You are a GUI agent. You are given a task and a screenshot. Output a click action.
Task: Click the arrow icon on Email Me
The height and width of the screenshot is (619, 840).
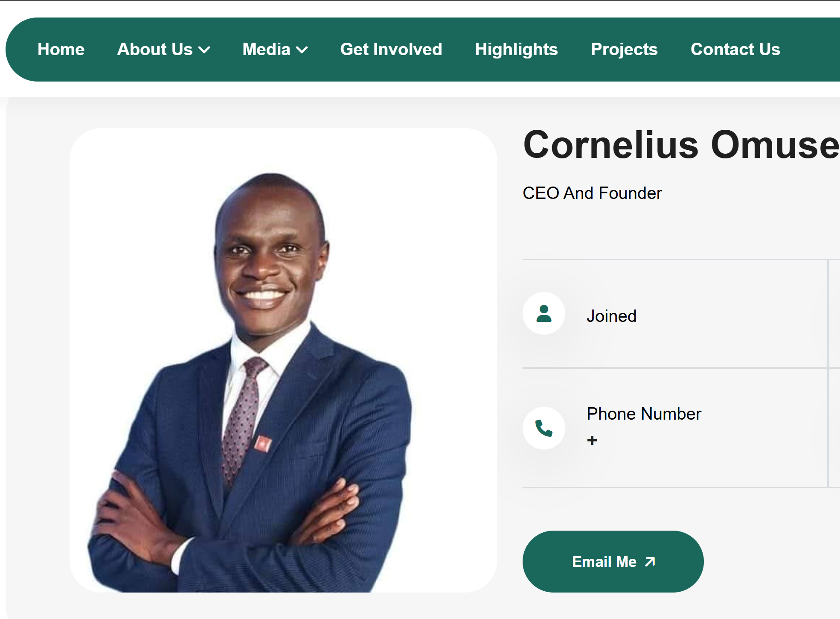pos(650,562)
